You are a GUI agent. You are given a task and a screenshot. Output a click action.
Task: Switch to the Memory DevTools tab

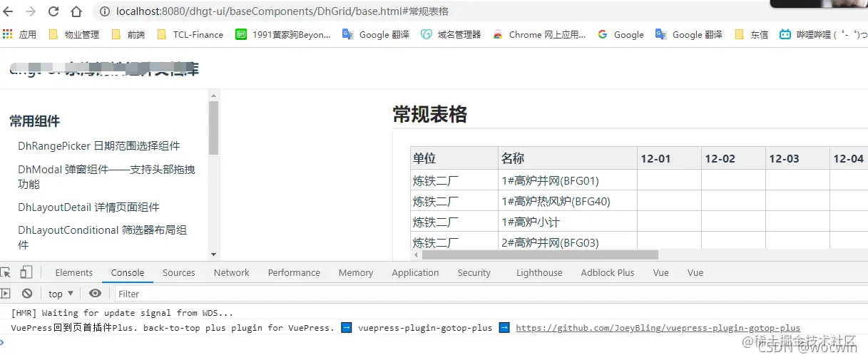[356, 272]
